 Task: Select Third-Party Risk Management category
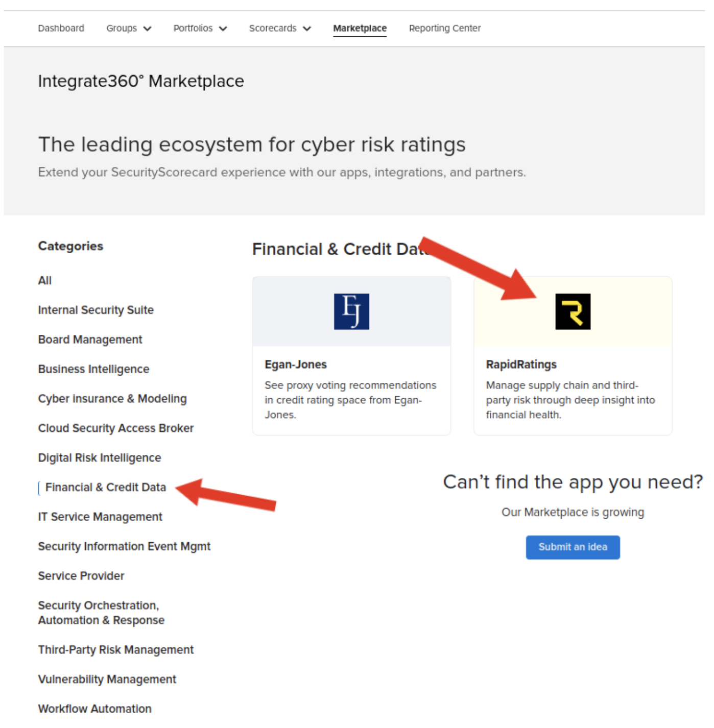pyautogui.click(x=116, y=650)
